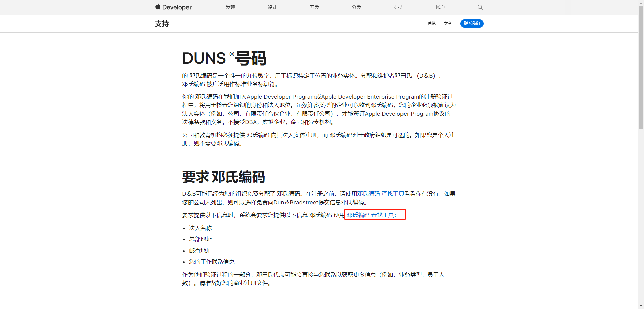
Task: Click the scrollbar up arrow
Action: point(641,2)
